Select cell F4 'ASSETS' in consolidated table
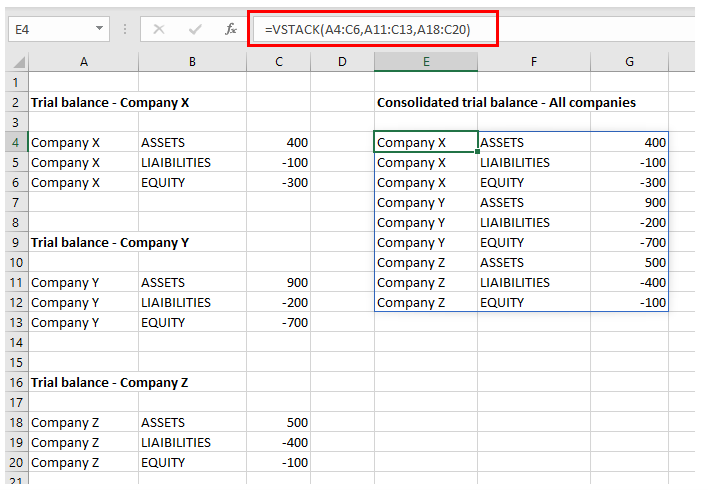The image size is (708, 490). 534,143
